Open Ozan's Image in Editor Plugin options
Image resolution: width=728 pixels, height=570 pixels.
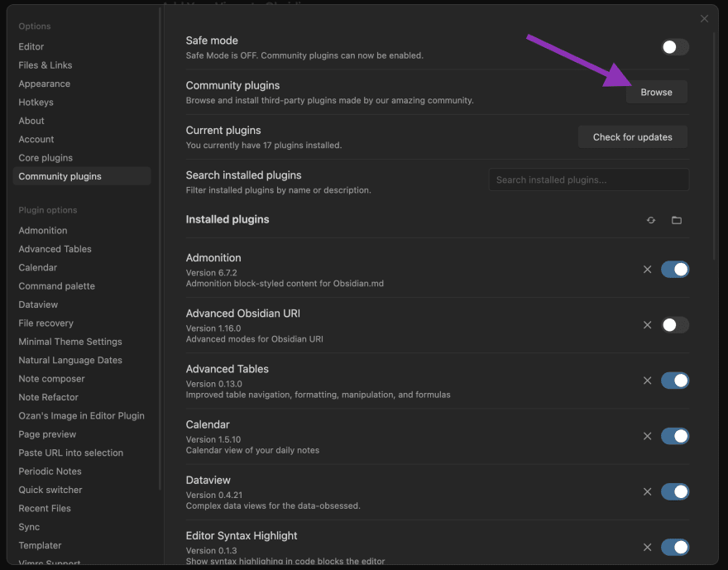click(x=82, y=416)
